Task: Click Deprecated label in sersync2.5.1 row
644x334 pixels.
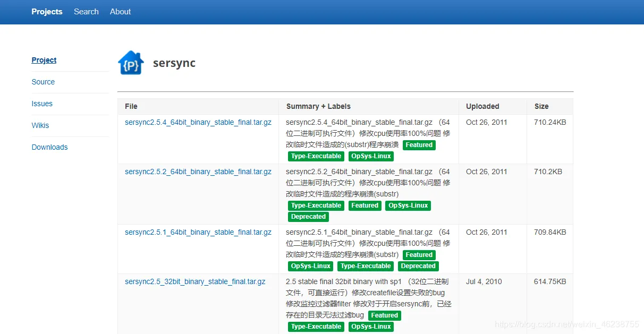Action: (x=418, y=266)
